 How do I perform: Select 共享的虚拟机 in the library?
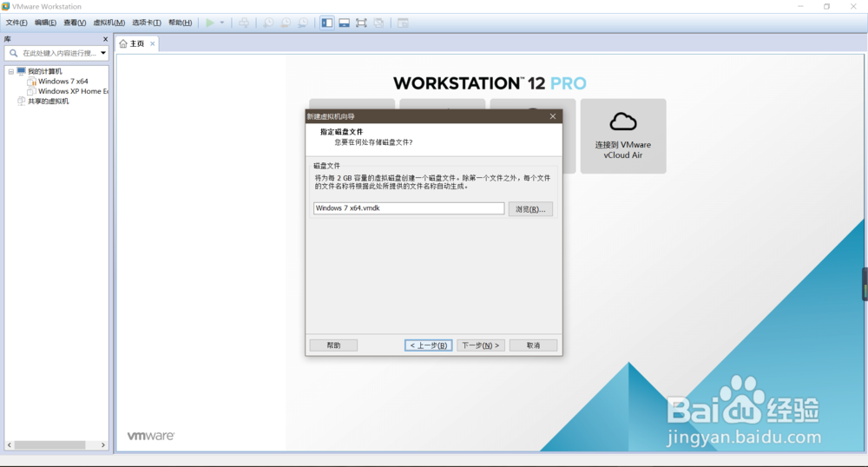click(48, 102)
